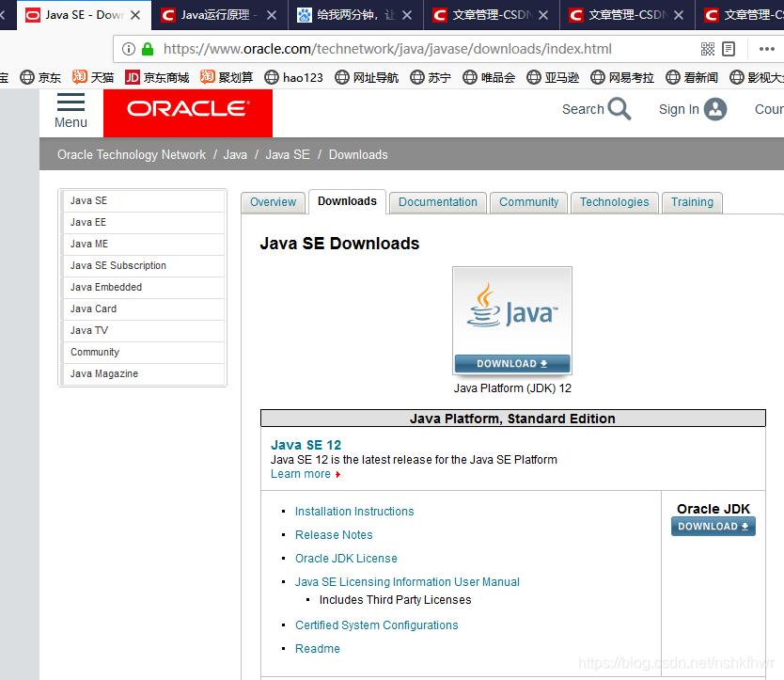
Task: Select Community in the left sidebar
Action: (143, 353)
